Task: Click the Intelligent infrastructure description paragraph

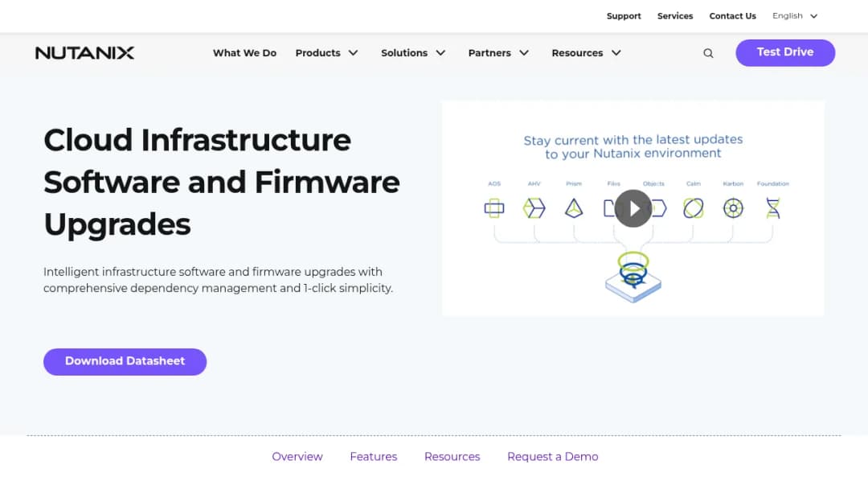Action: (x=218, y=280)
